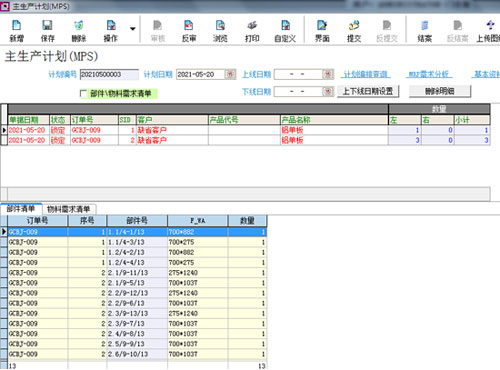The height and width of the screenshot is (370, 500).
Task: Select part row 2.3/9-13/13
Action: point(137,313)
